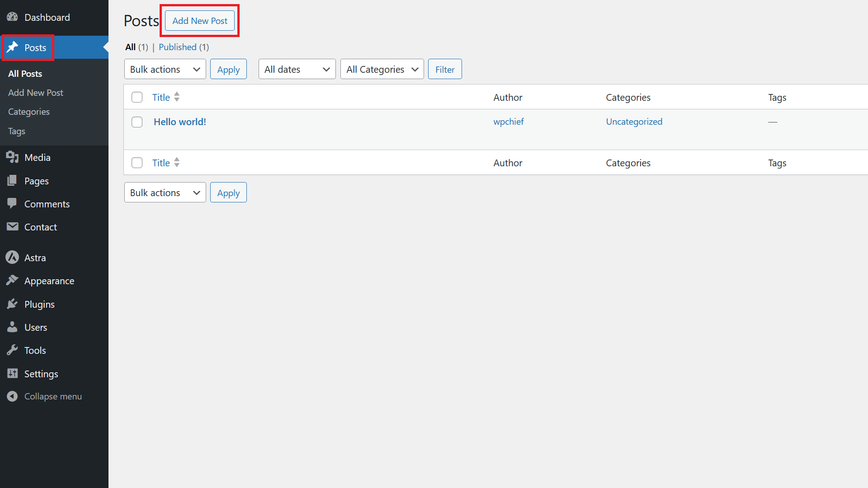Tick the select-all checkbox in table footer
The image size is (868, 488).
pyautogui.click(x=137, y=163)
